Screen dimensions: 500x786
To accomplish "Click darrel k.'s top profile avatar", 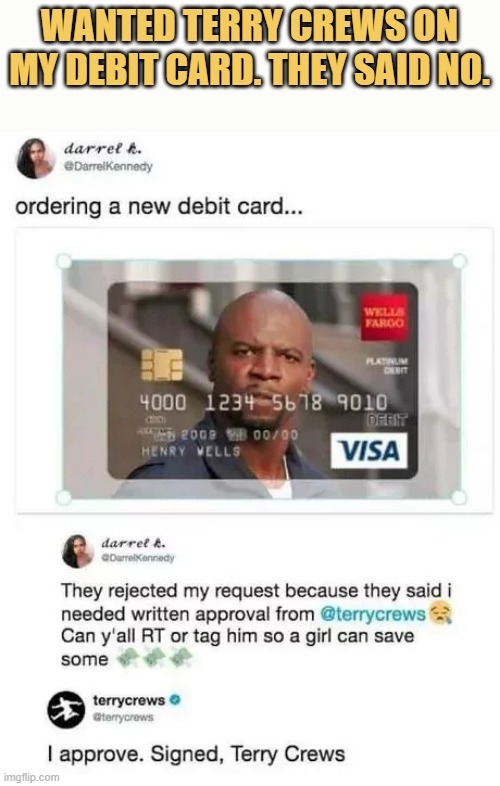I will pos(35,158).
